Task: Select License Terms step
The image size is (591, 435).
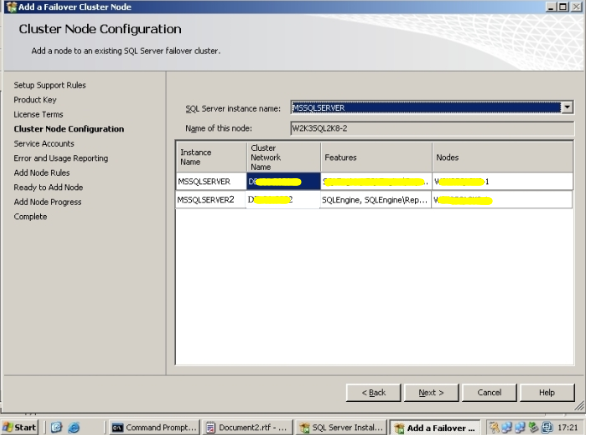Action: (38, 114)
